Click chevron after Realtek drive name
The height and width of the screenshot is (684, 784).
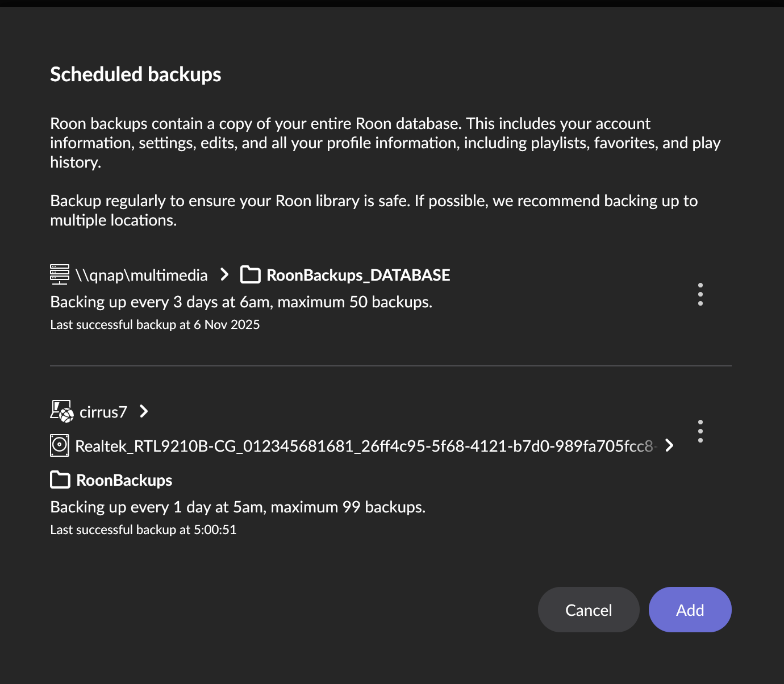(670, 445)
